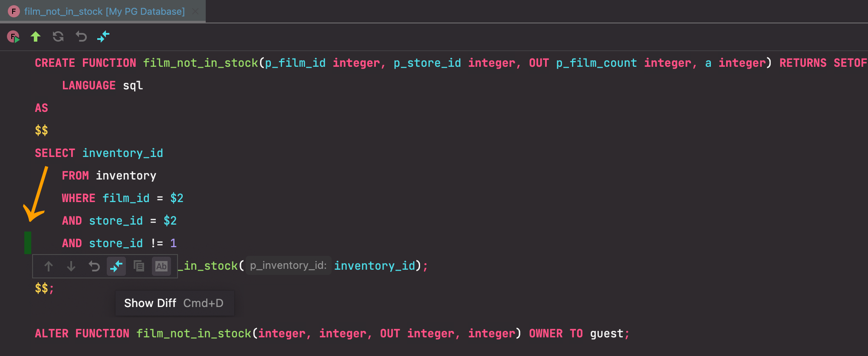Run the function using the top toolbar icon
The width and height of the screenshot is (868, 356).
13,37
